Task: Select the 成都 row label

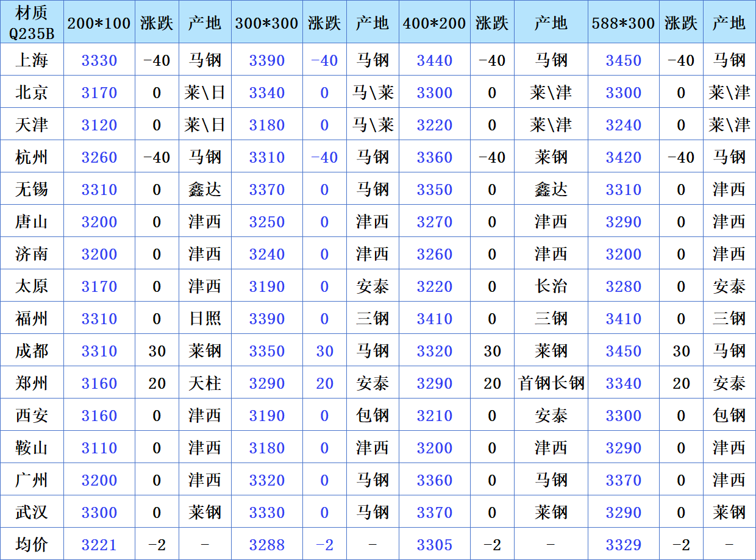Action: [x=32, y=351]
